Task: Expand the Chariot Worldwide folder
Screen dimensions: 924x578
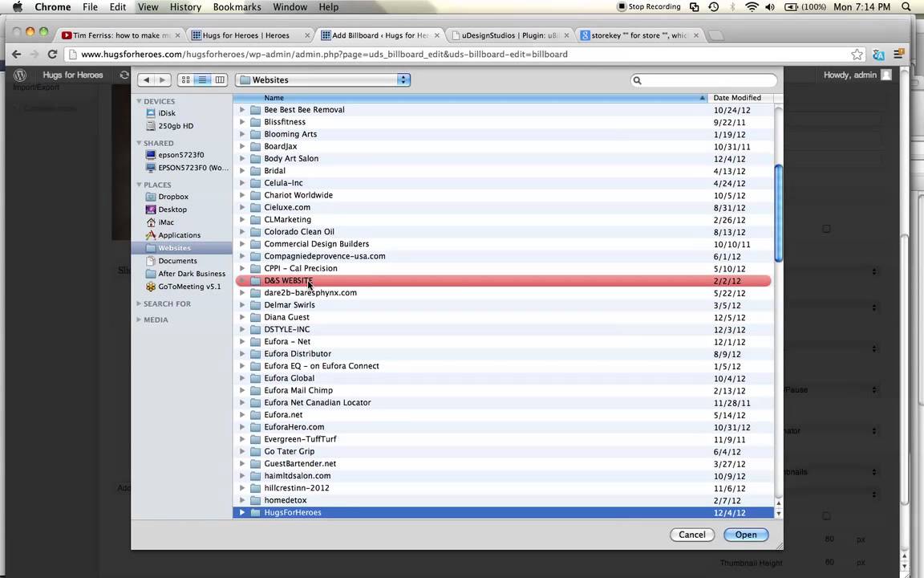Action: click(241, 195)
